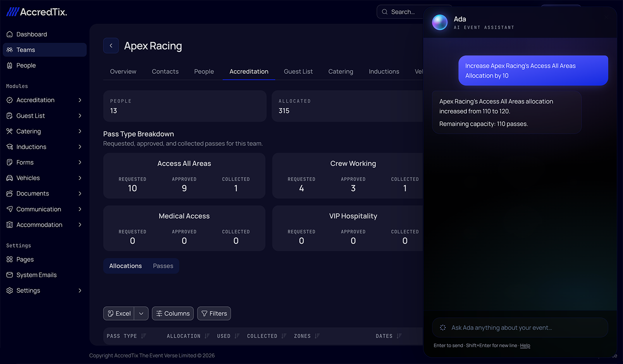Expand the Guest List module chevron
Viewport: 623px width, 364px height.
80,116
